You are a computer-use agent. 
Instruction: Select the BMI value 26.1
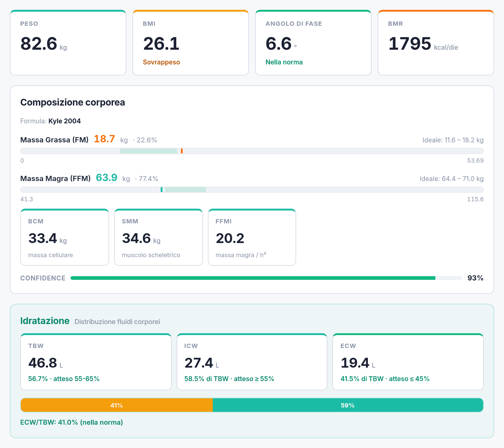click(x=161, y=44)
